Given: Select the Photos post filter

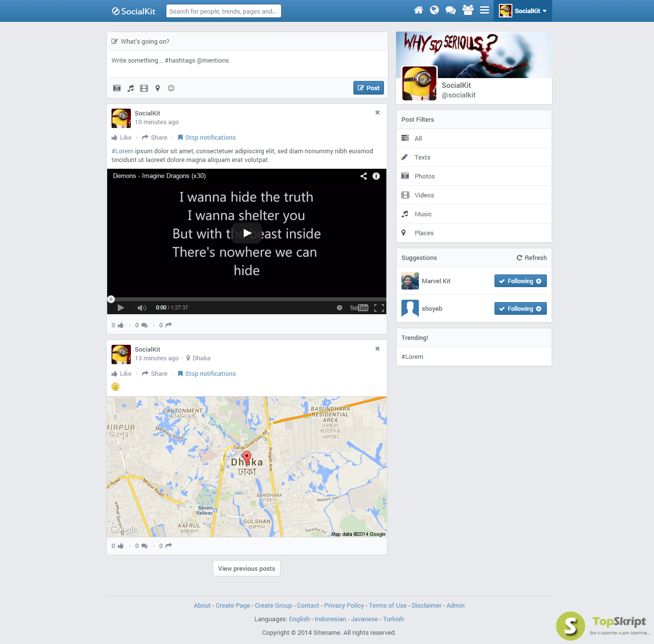Looking at the screenshot, I should point(474,176).
